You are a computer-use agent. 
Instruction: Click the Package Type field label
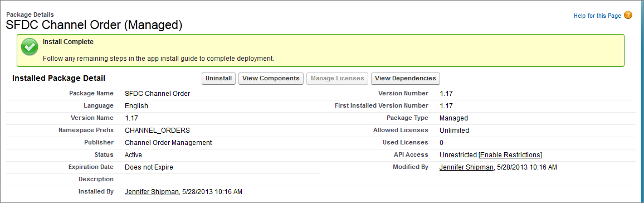407,118
